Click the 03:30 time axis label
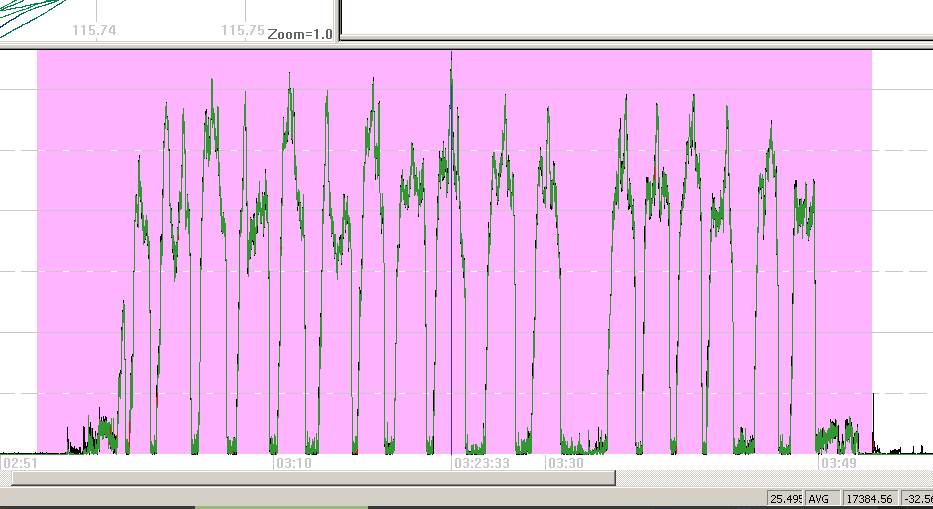This screenshot has width=933, height=509. [x=565, y=463]
